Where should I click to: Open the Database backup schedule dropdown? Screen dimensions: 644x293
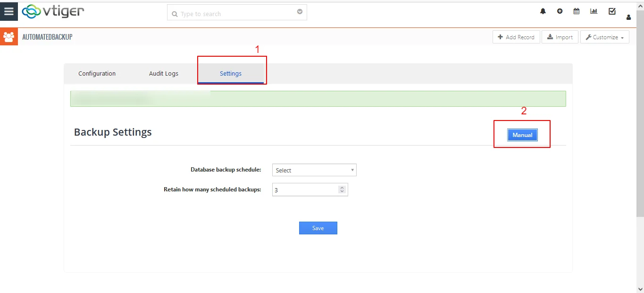314,170
